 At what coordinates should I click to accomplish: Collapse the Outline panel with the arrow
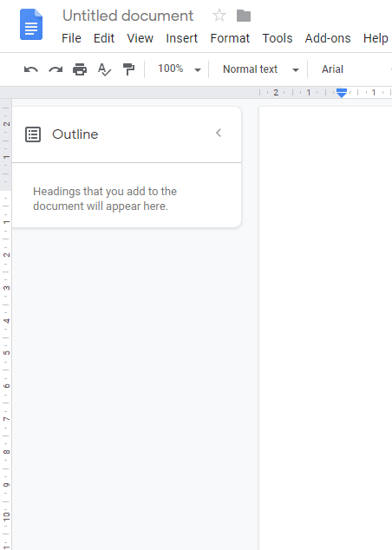219,133
